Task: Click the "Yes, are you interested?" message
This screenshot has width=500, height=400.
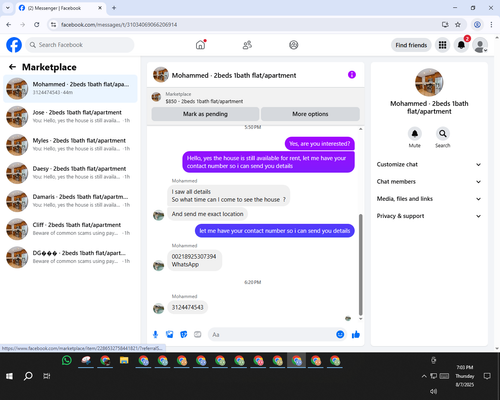Action: (x=319, y=144)
